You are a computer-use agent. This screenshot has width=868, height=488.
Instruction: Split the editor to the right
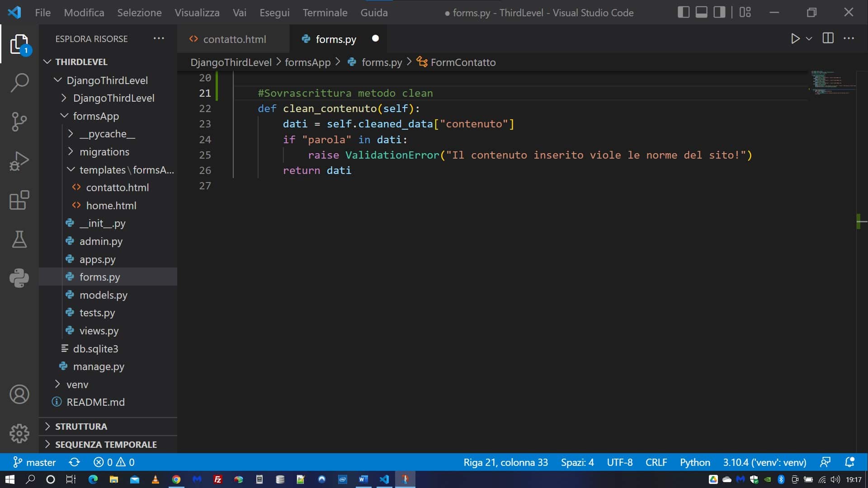(x=828, y=38)
